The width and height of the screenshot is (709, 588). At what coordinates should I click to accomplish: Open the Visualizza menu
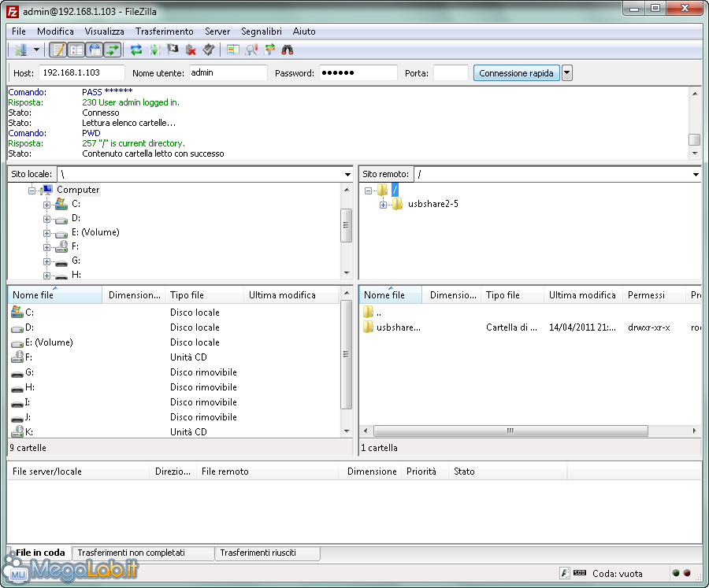tap(105, 31)
